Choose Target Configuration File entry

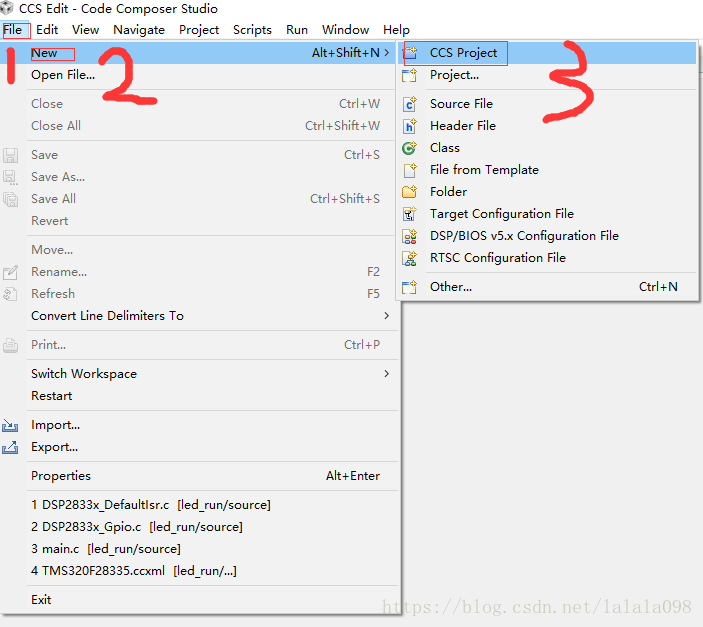tap(547, 214)
